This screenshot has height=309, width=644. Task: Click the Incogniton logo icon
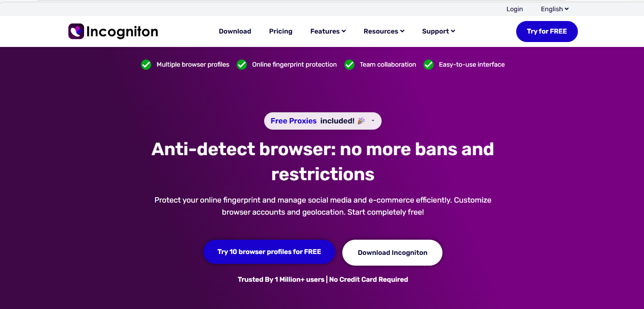click(76, 31)
